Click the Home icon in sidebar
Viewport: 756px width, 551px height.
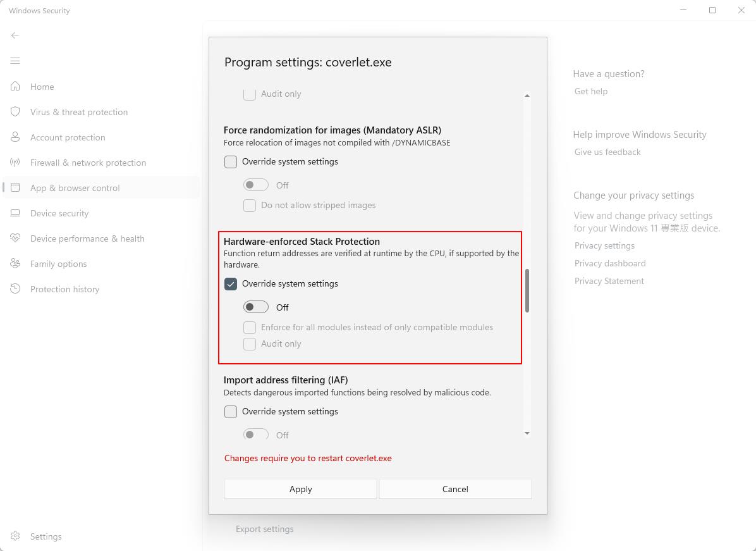[15, 87]
